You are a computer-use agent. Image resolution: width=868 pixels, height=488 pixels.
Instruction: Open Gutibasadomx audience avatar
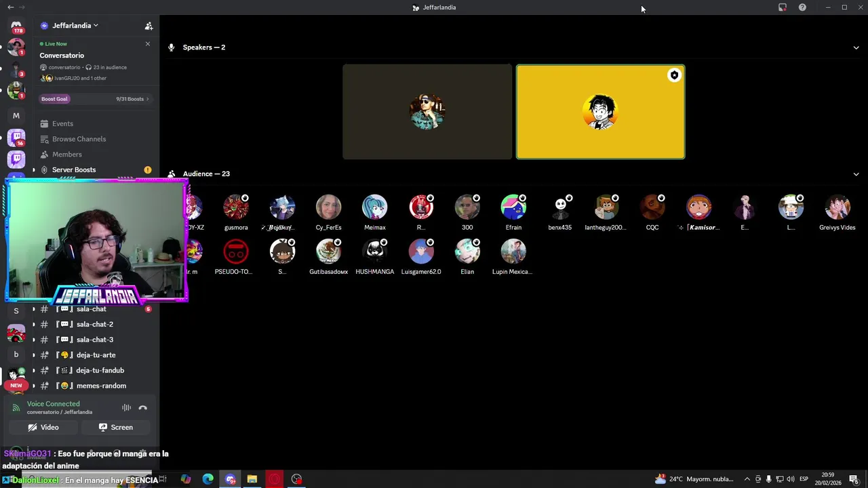coord(328,251)
